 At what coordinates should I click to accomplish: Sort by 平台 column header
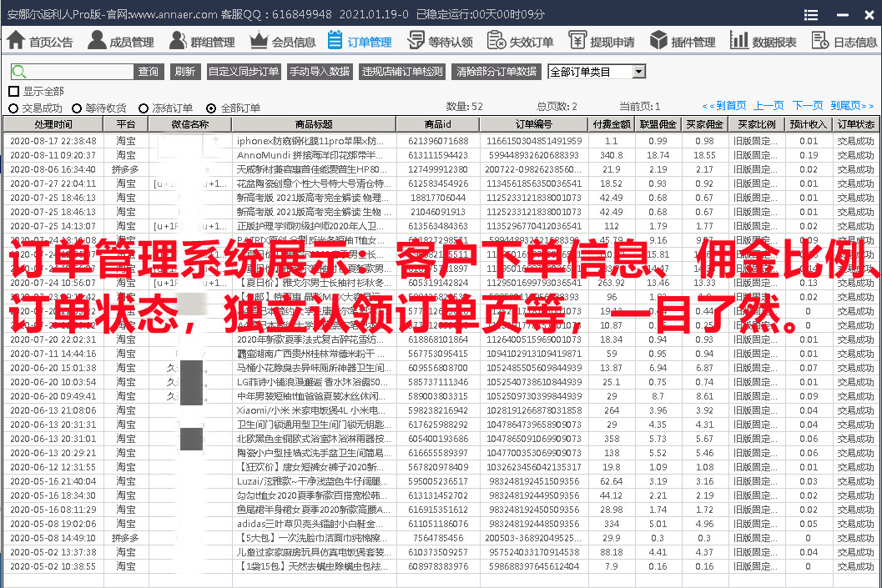[x=126, y=124]
